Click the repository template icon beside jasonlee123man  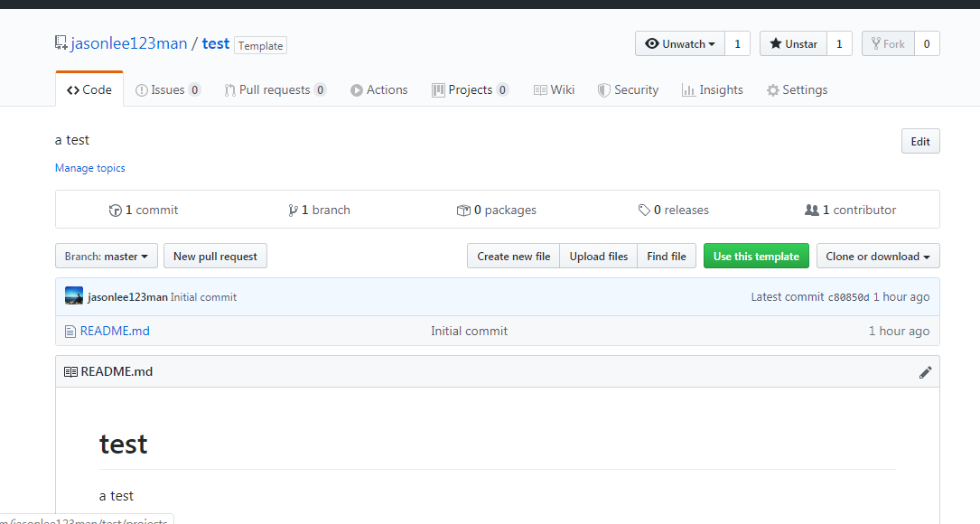coord(61,43)
